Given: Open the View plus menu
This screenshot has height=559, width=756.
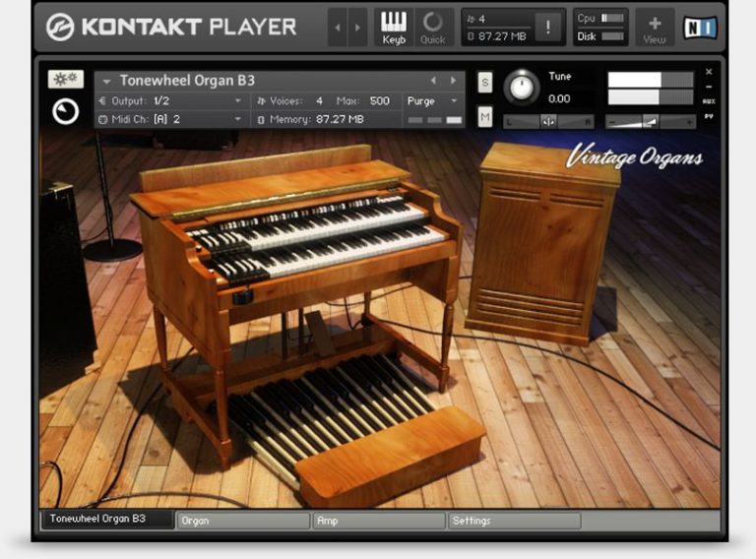Looking at the screenshot, I should tap(655, 28).
